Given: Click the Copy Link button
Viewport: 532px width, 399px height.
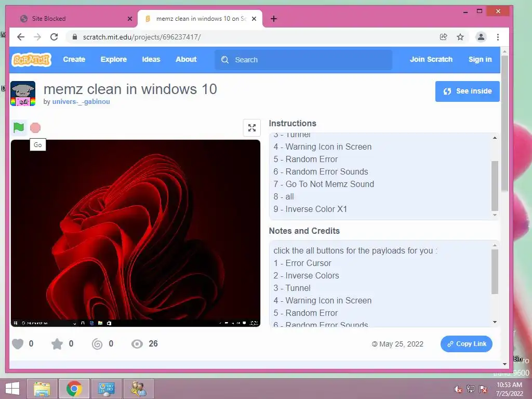Looking at the screenshot, I should click(x=466, y=344).
